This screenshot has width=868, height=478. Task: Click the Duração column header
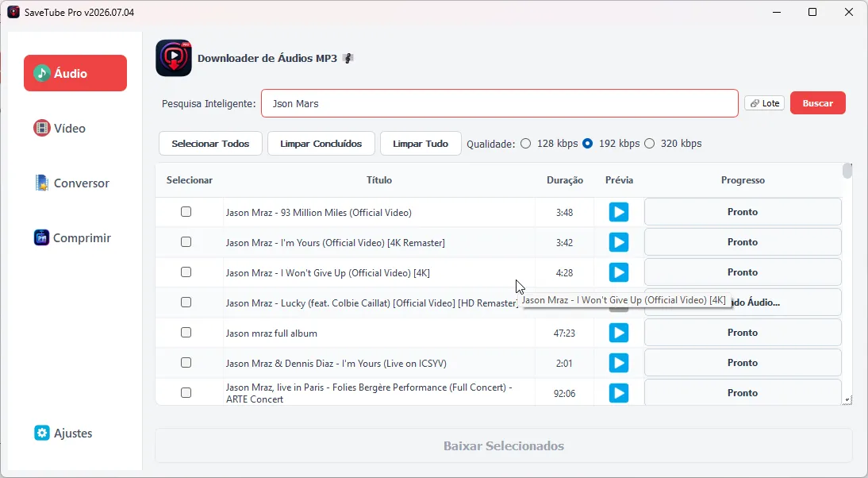click(x=565, y=180)
